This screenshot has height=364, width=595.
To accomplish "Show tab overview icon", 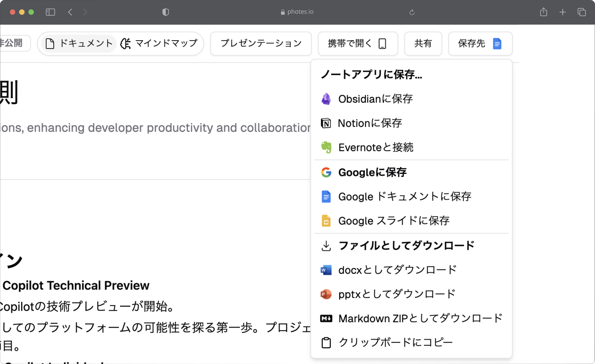I will click(582, 12).
